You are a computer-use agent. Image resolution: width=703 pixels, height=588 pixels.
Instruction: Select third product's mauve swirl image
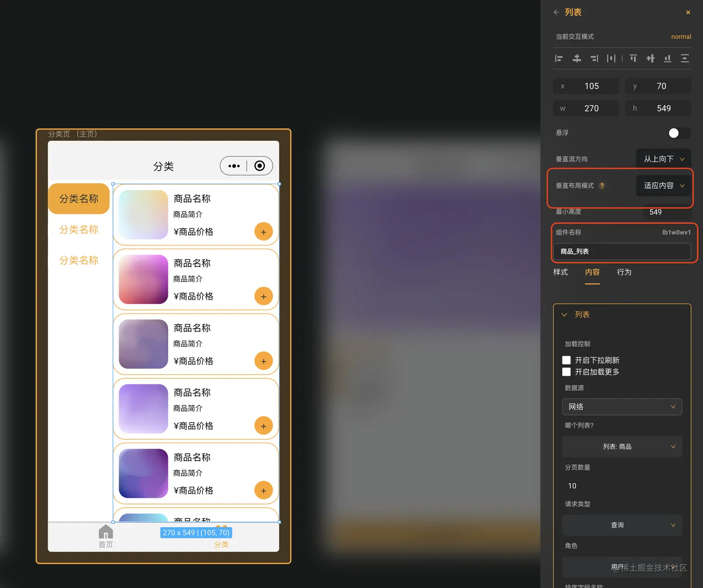click(143, 344)
